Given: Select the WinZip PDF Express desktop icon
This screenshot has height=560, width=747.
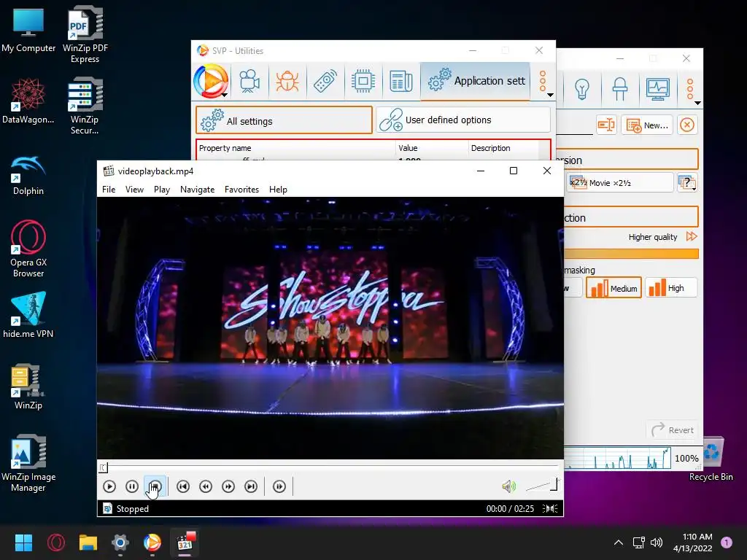Looking at the screenshot, I should click(85, 35).
